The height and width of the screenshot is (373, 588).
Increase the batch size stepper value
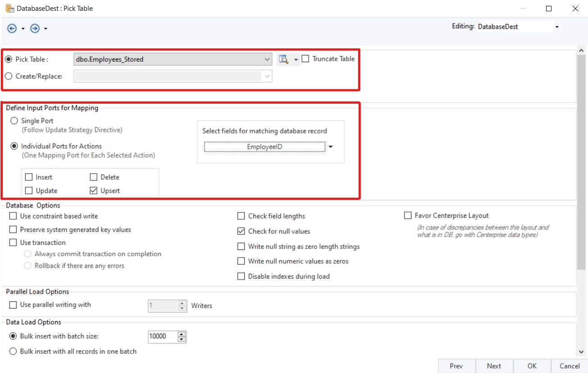point(182,334)
